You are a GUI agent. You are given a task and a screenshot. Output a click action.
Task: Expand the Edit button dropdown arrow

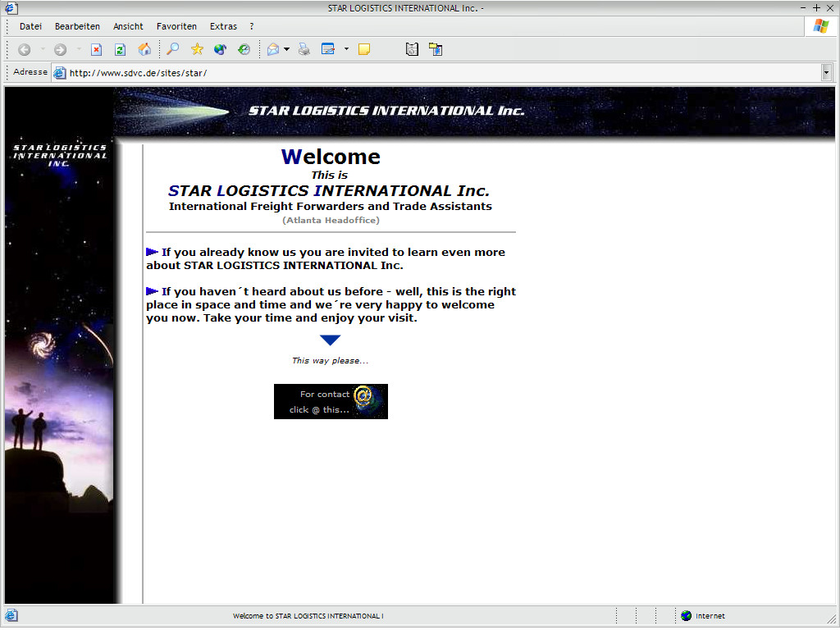tap(346, 50)
